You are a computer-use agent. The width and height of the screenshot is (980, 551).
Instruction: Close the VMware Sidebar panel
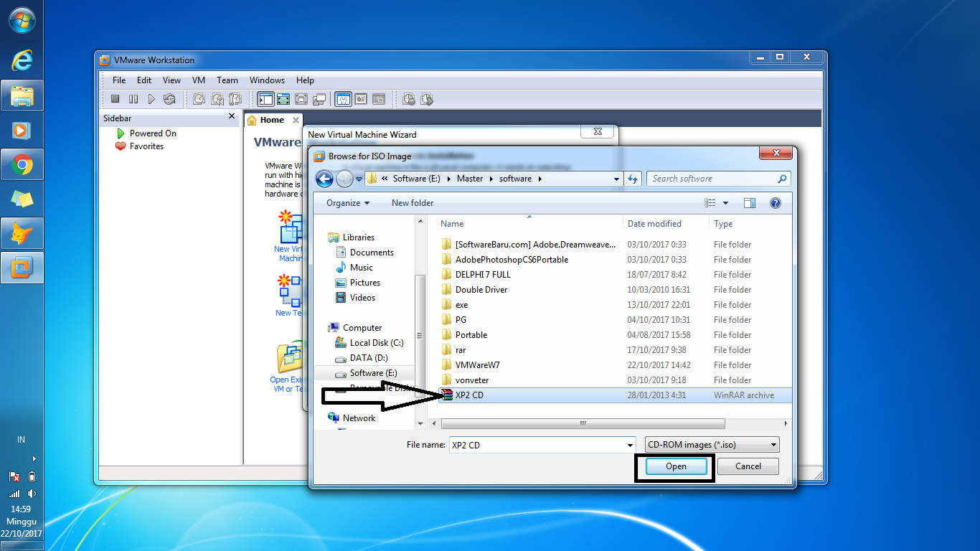click(x=232, y=116)
